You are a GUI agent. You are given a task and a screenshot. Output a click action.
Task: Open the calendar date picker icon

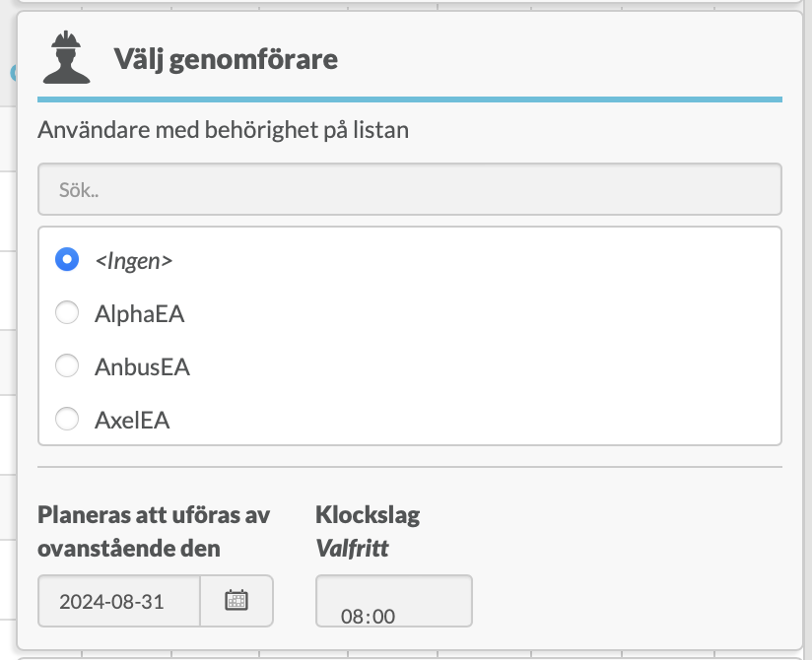point(236,601)
